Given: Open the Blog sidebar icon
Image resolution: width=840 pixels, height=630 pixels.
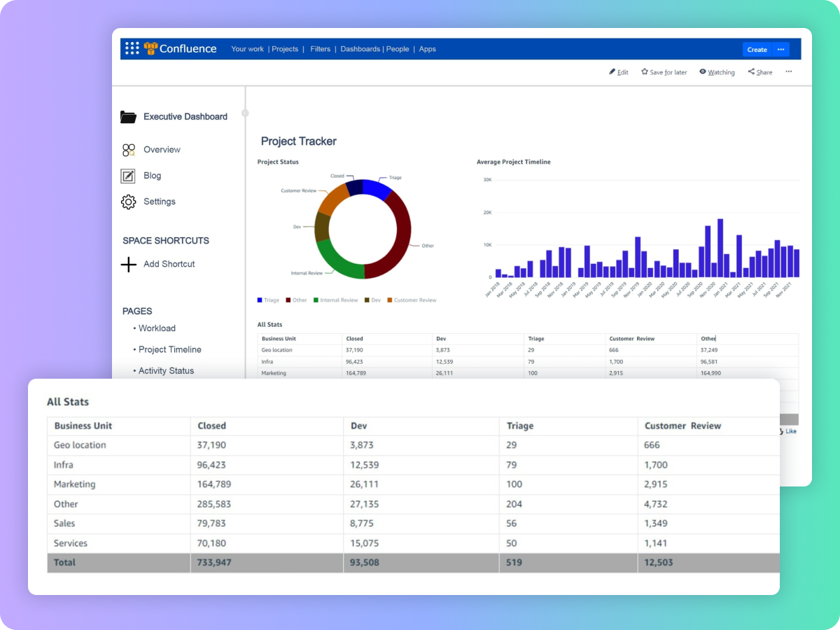Looking at the screenshot, I should [128, 176].
